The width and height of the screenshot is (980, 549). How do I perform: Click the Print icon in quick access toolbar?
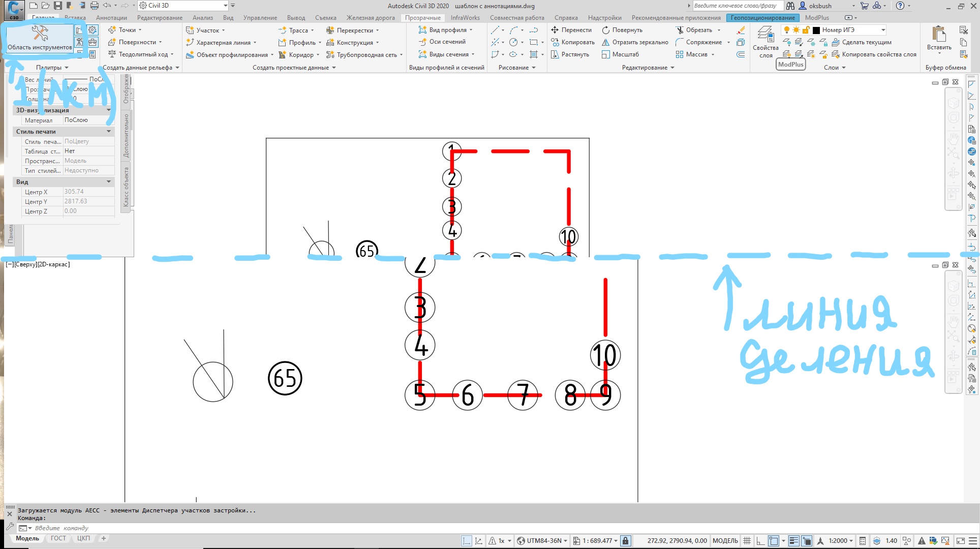[94, 6]
